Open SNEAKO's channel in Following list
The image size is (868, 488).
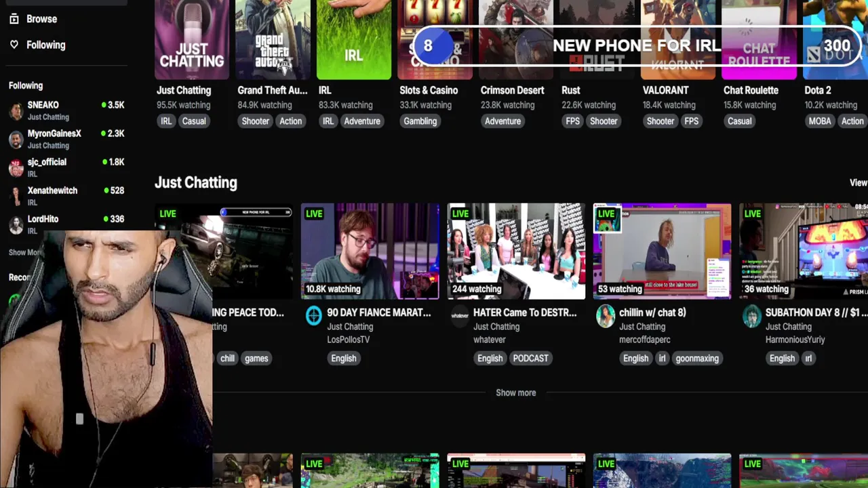[x=66, y=110]
